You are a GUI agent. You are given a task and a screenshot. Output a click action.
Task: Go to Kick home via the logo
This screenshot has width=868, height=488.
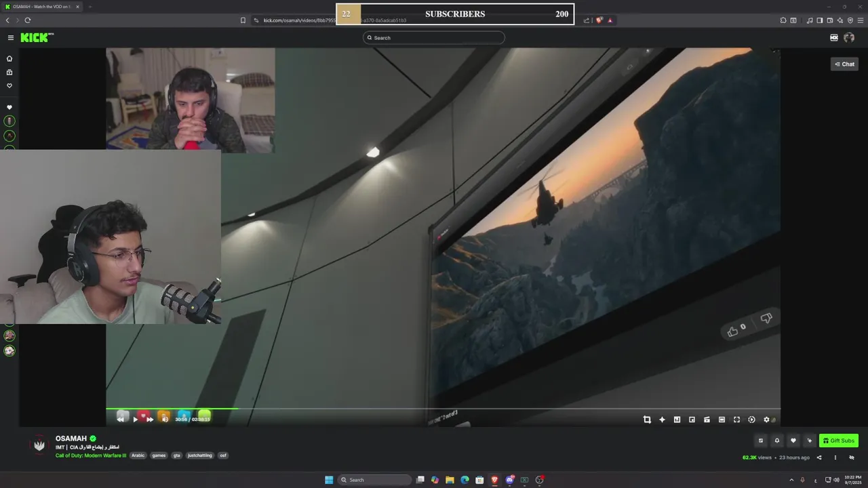tap(37, 38)
